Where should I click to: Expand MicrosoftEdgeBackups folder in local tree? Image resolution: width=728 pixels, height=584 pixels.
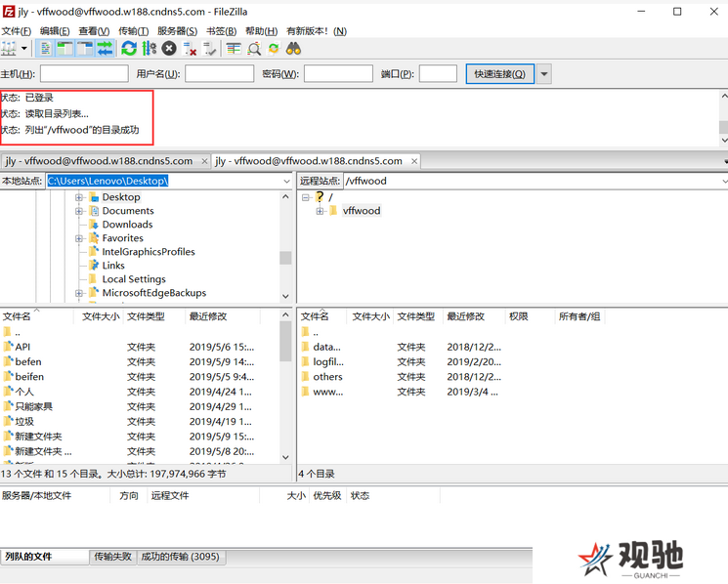coord(79,293)
